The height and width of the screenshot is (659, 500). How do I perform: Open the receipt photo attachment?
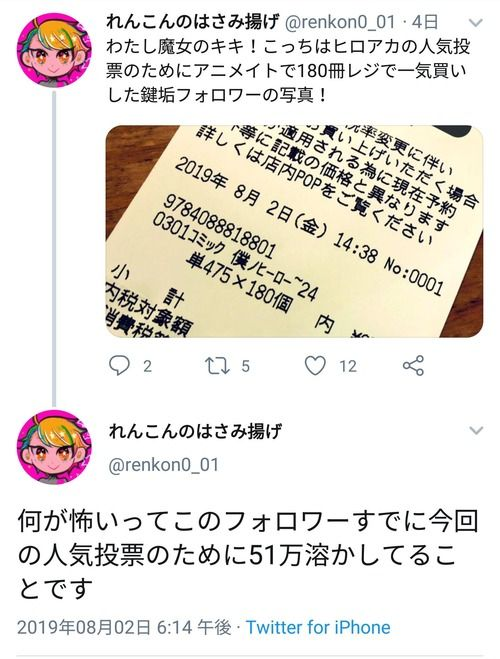[x=294, y=232]
